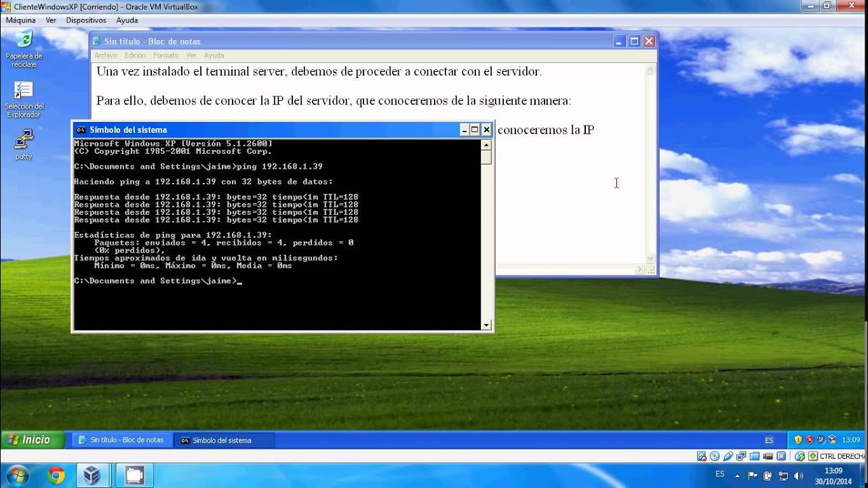Launch the putty desktop shortcut
This screenshot has height=488, width=868.
pos(24,144)
